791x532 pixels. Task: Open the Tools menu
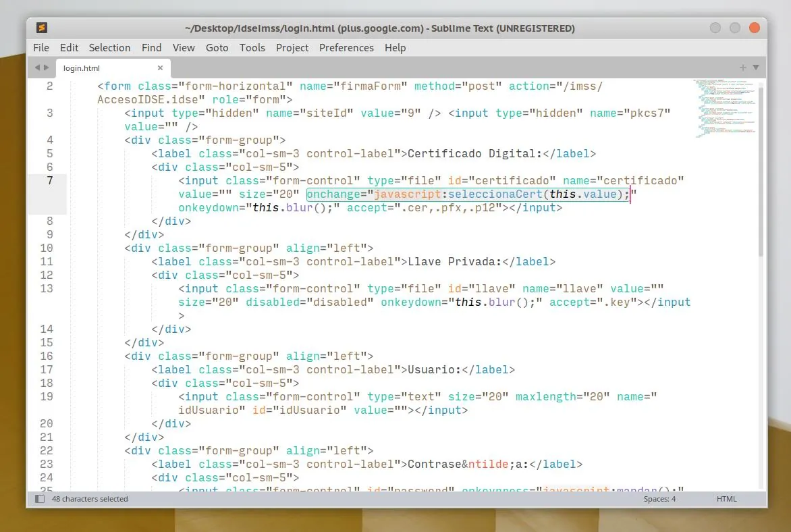(x=252, y=48)
